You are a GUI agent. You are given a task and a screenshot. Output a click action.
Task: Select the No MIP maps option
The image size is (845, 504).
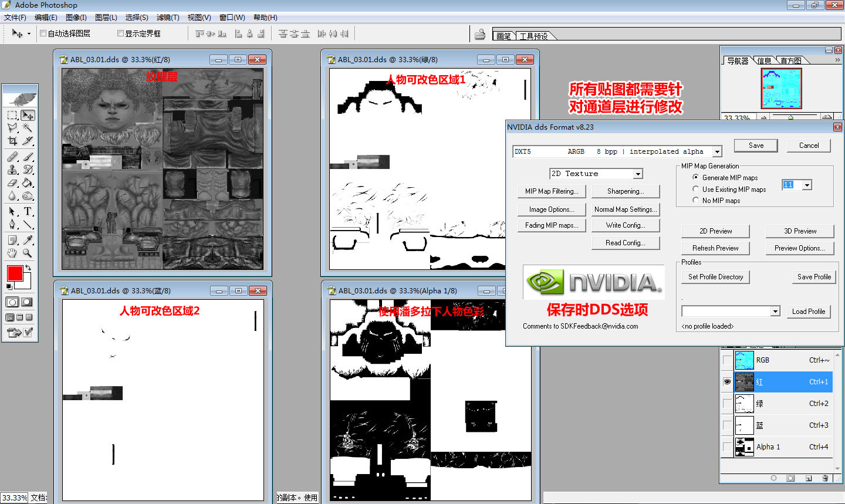pyautogui.click(x=696, y=201)
